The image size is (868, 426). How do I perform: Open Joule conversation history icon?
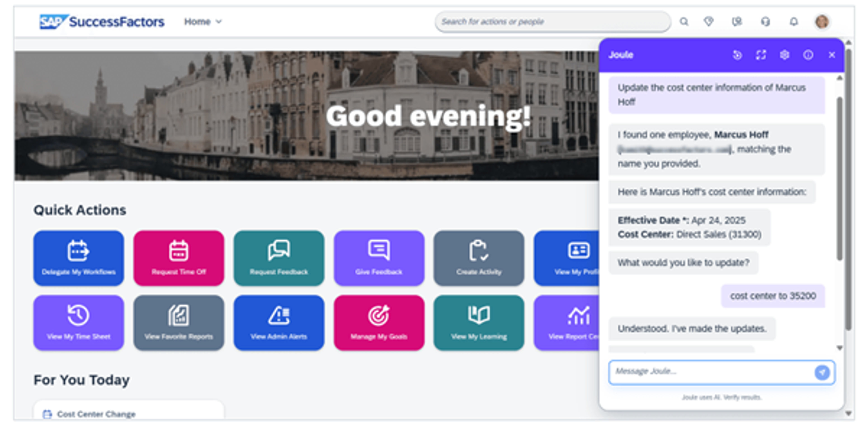[737, 55]
